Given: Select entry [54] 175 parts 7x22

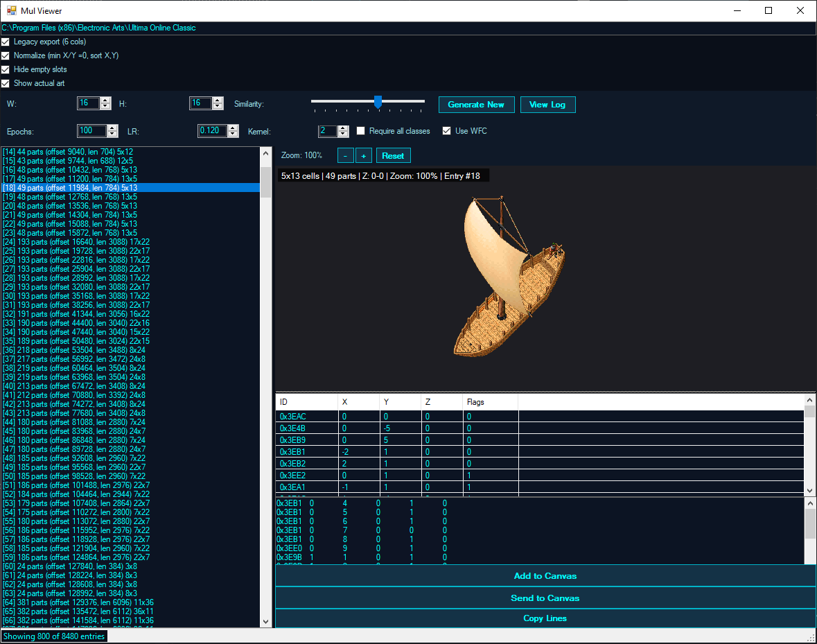Looking at the screenshot, I should [x=130, y=512].
